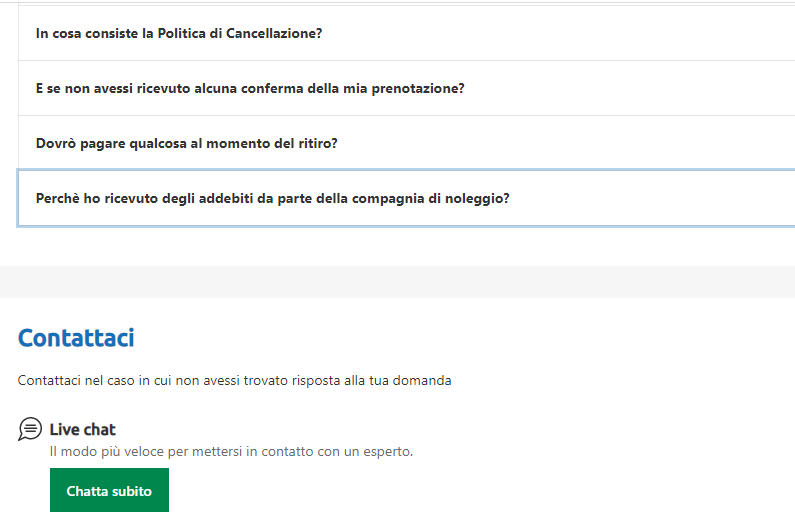Select the Contattaci heading
Image resolution: width=795 pixels, height=525 pixels.
pyautogui.click(x=76, y=338)
